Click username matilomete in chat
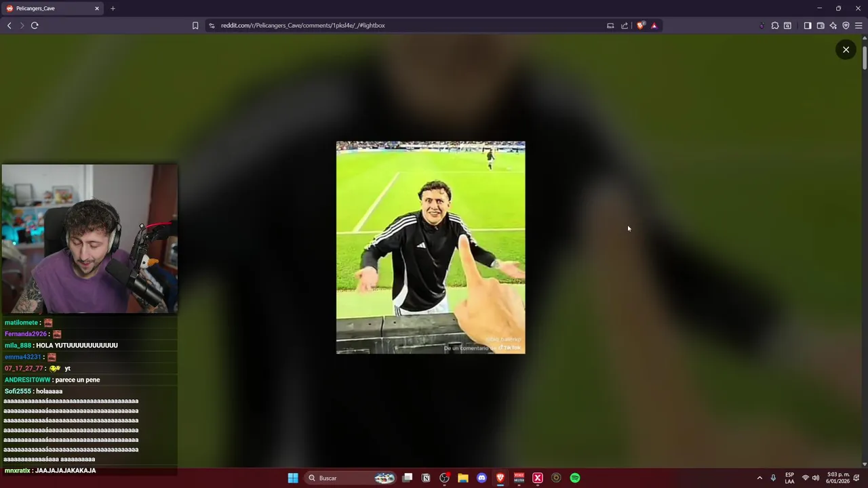 21,323
